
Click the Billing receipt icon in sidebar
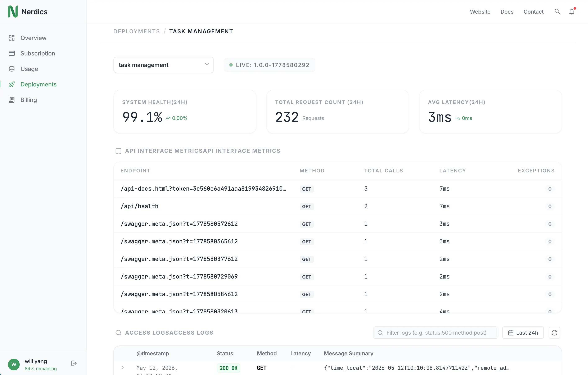[12, 100]
